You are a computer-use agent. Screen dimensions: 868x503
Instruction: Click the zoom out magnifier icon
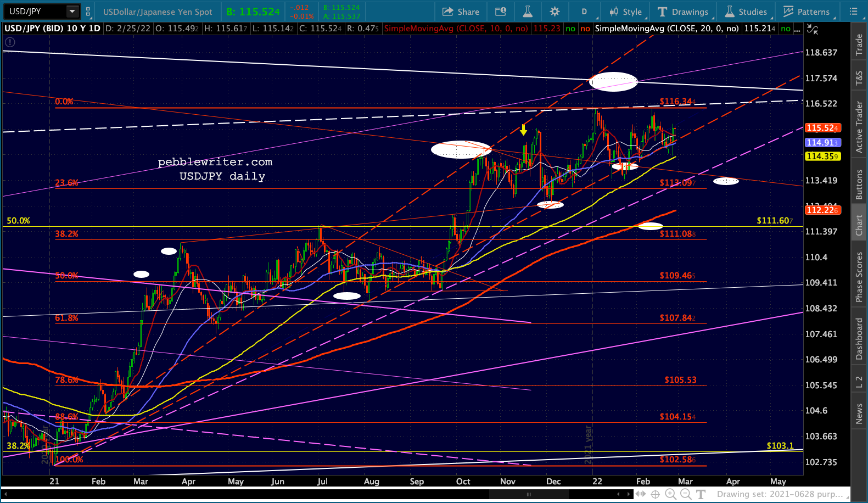[x=686, y=494]
